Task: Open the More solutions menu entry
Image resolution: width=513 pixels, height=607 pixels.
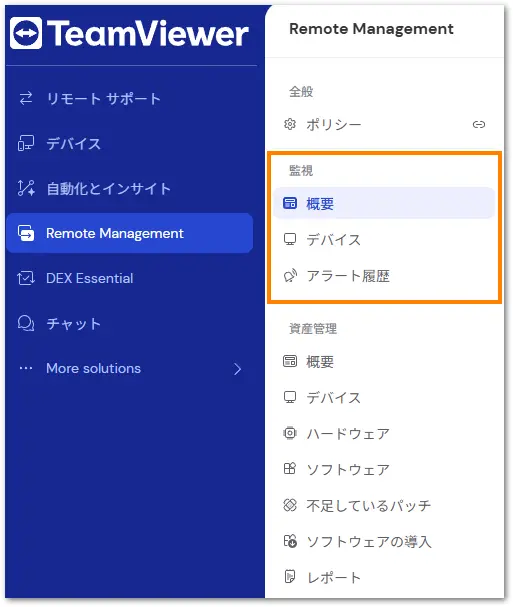Action: [x=130, y=368]
